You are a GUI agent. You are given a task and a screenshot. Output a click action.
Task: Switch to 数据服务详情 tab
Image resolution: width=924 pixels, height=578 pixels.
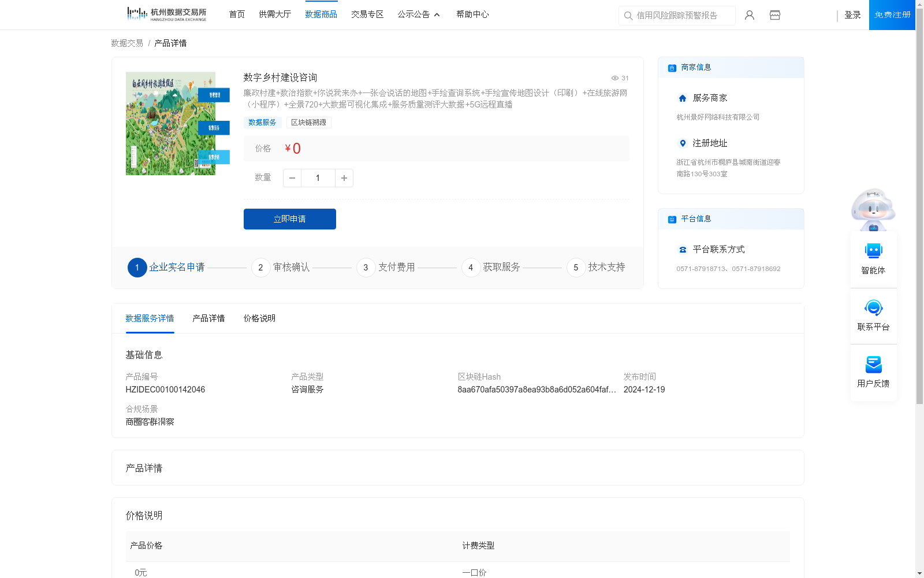(150, 318)
